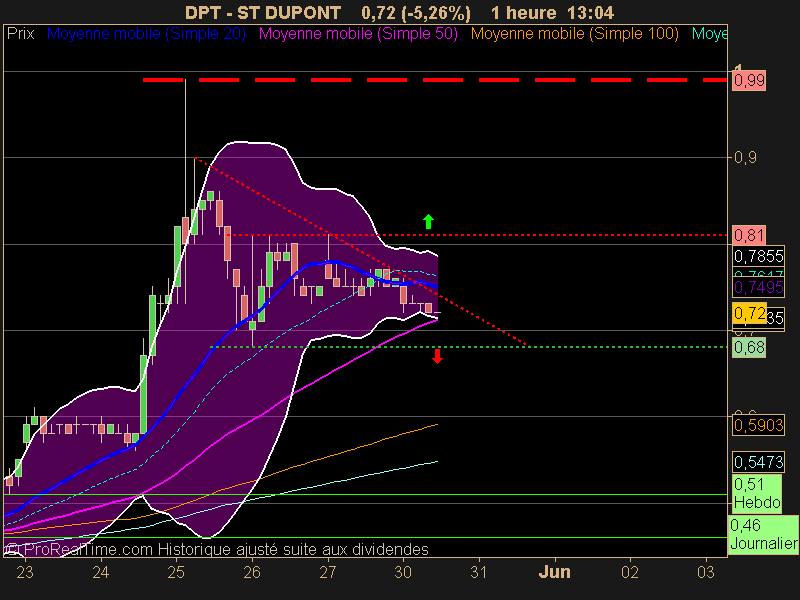800x600 pixels.
Task: Click the green 0,68 support price label
Action: [x=749, y=347]
